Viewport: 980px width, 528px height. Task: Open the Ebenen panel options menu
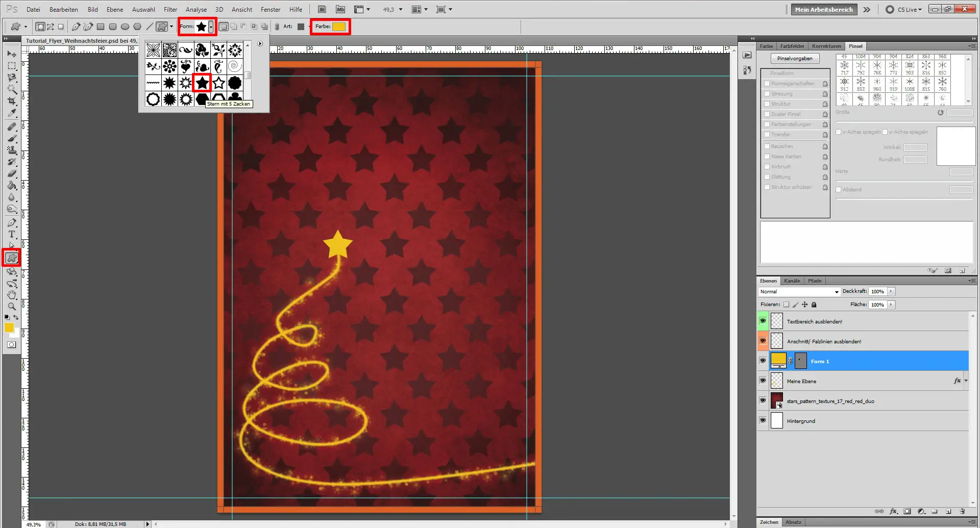pos(972,281)
